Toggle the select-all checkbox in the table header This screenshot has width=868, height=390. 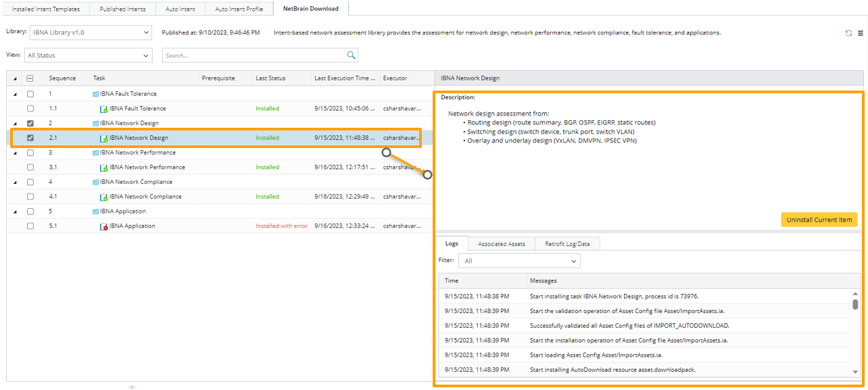pos(30,78)
